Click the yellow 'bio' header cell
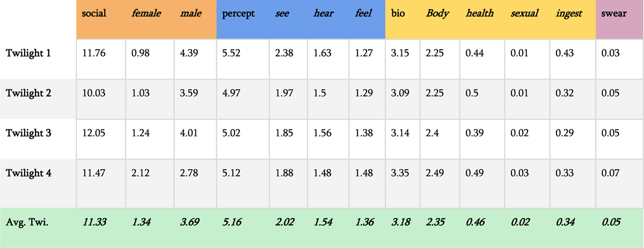The height and width of the screenshot is (248, 644). coord(398,13)
